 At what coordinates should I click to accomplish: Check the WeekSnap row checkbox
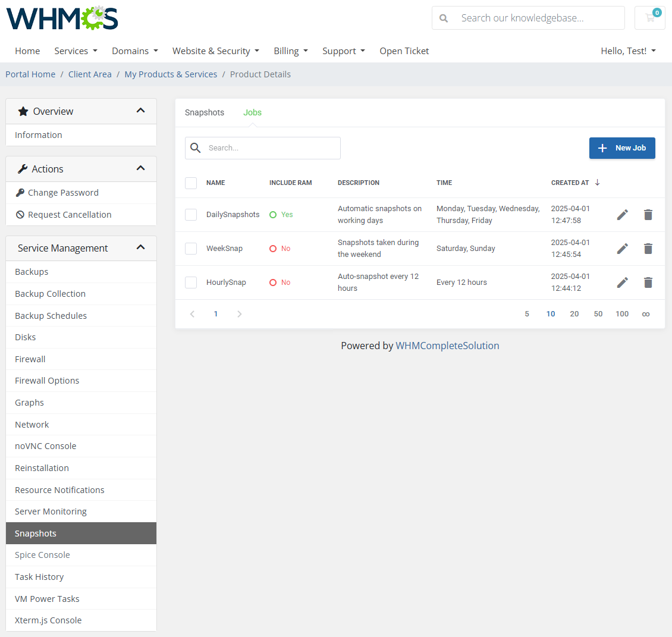point(191,248)
